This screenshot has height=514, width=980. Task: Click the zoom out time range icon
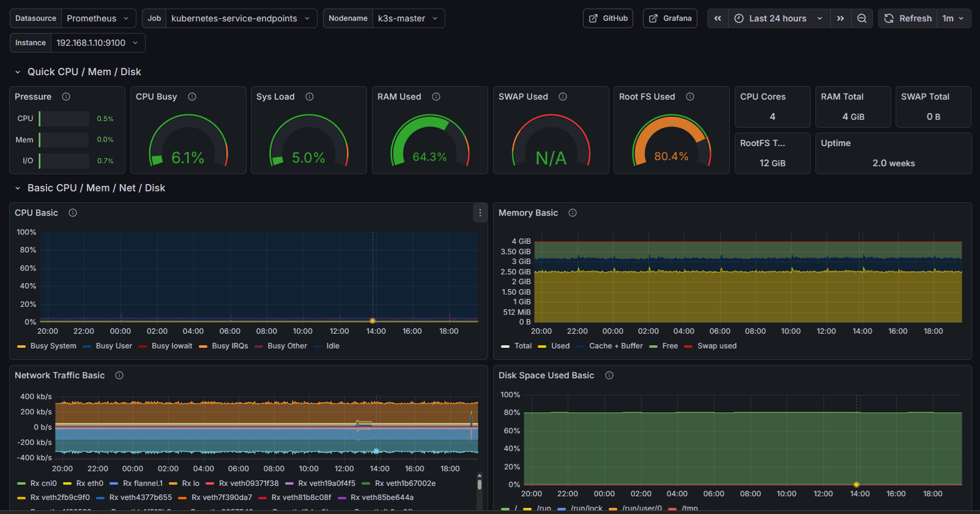tap(861, 18)
